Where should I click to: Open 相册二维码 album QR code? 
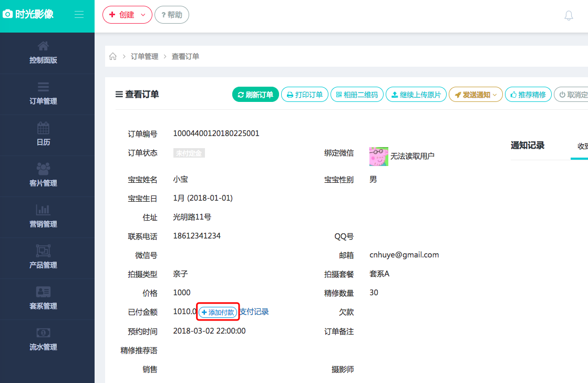pos(357,94)
